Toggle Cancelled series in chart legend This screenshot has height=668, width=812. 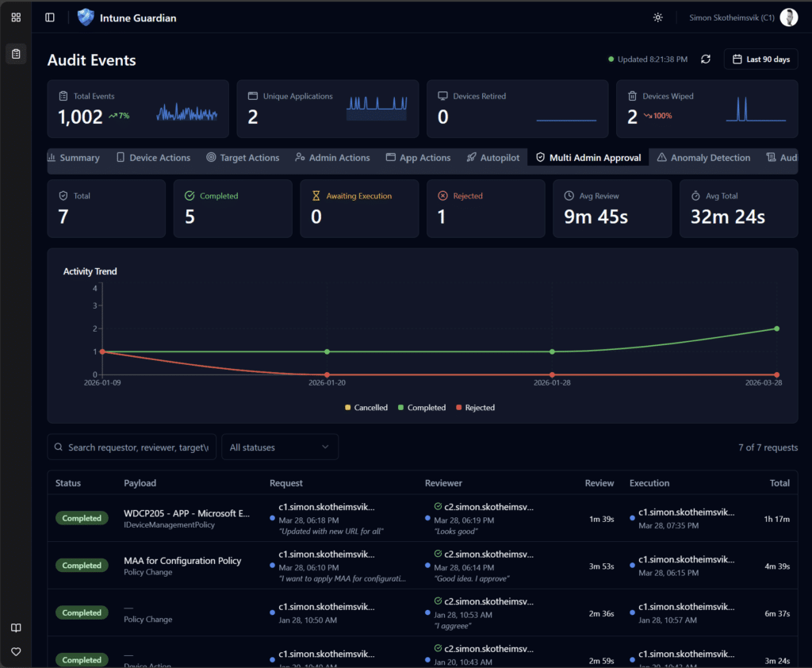[x=366, y=408]
